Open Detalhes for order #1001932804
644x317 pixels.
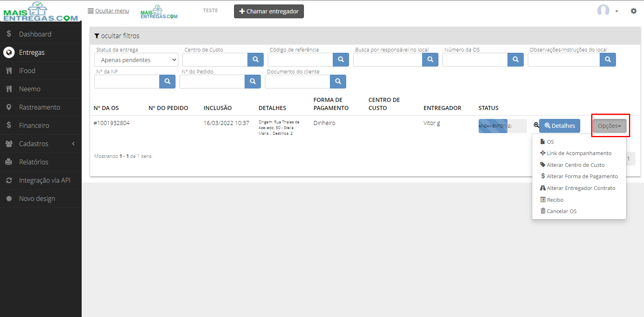click(559, 126)
